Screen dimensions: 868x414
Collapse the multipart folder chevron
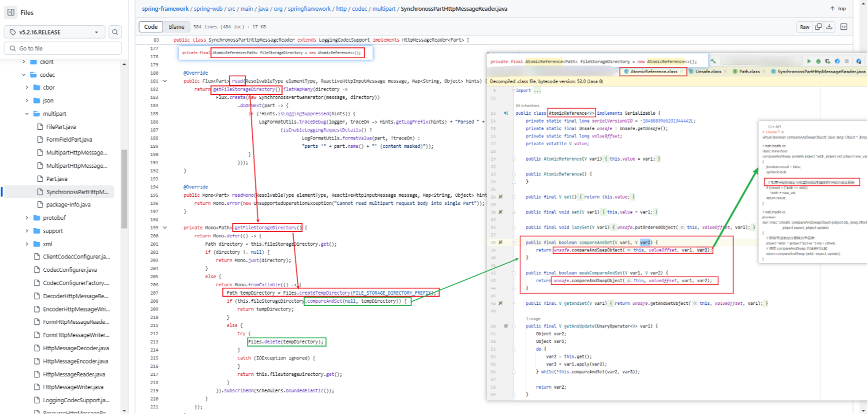27,114
